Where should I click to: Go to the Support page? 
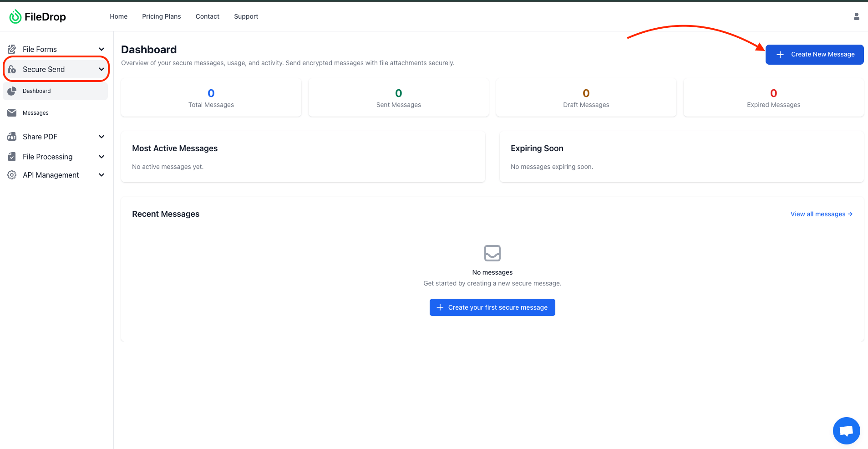(x=246, y=16)
